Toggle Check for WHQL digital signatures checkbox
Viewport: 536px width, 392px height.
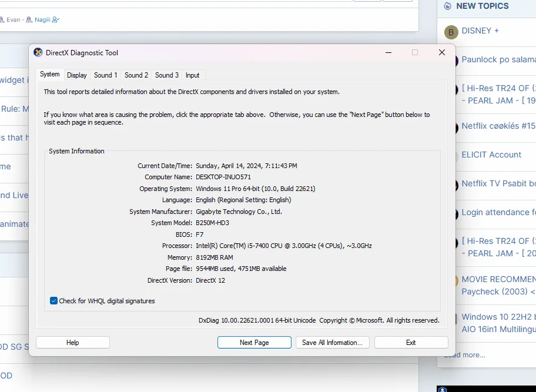53,301
